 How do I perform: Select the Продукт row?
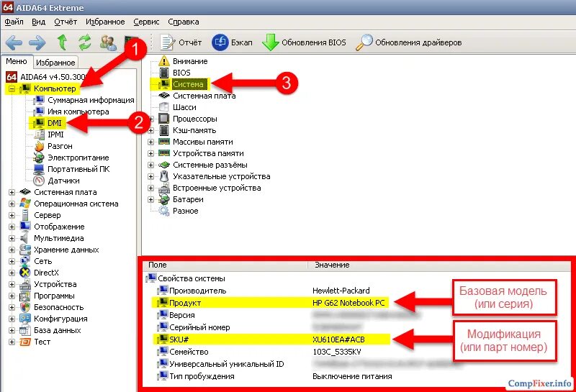click(x=271, y=303)
